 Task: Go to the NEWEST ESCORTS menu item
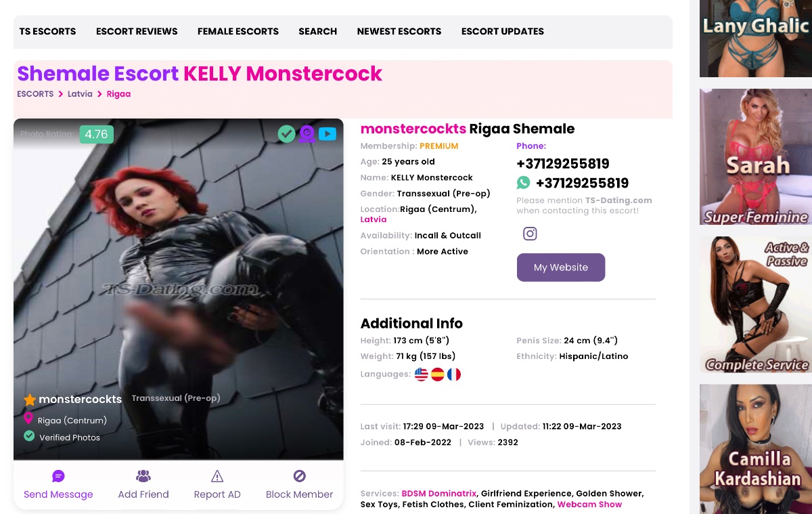399,31
